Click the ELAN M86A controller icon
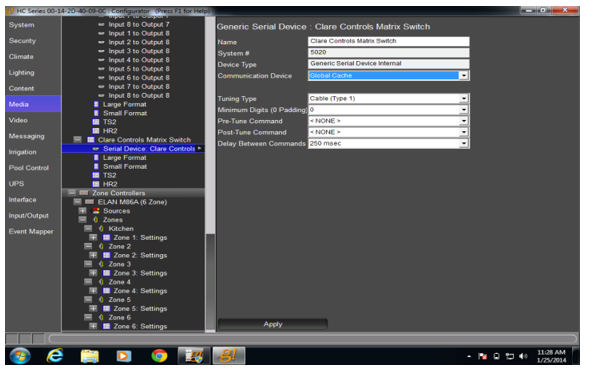589x371 pixels. [x=89, y=202]
